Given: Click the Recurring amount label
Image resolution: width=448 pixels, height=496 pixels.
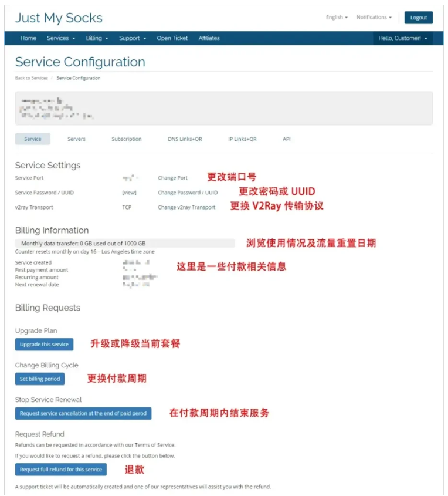Looking at the screenshot, I should coord(36,278).
